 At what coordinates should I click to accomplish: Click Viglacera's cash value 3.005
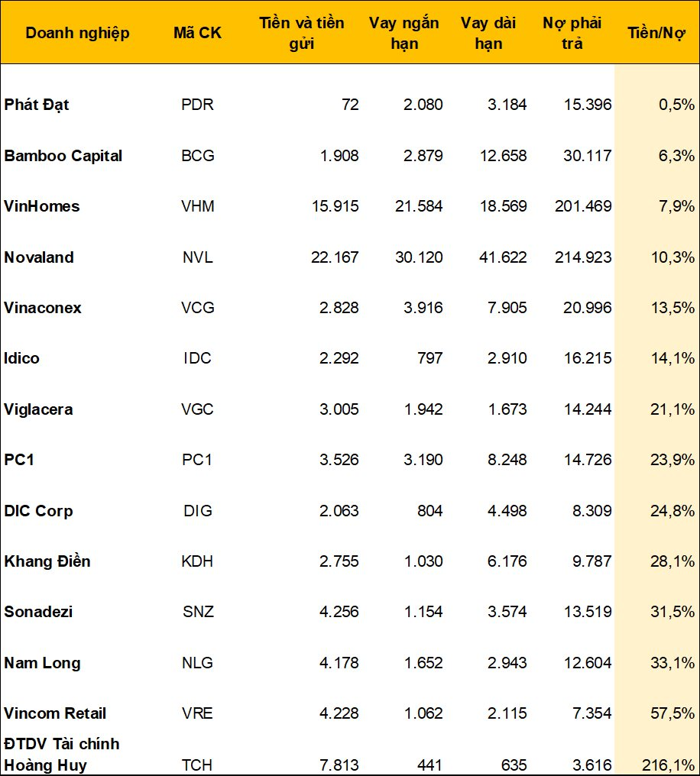(x=339, y=410)
